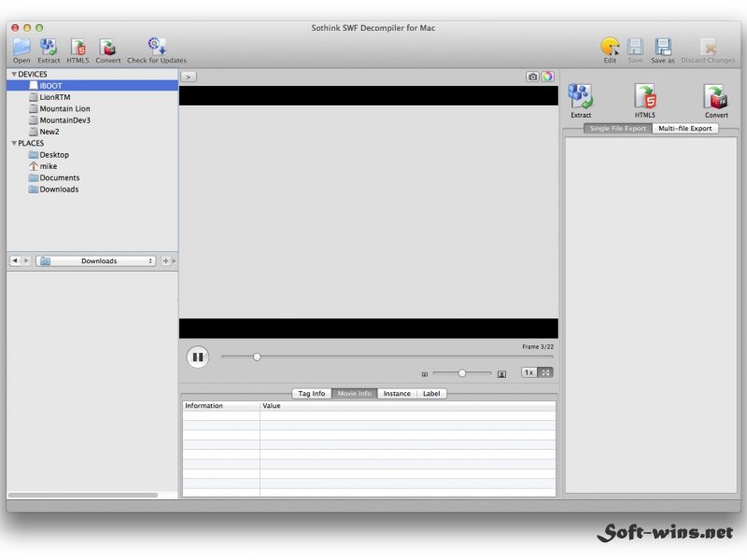The height and width of the screenshot is (560, 747).
Task: Switch to the Label tab
Action: 431,393
